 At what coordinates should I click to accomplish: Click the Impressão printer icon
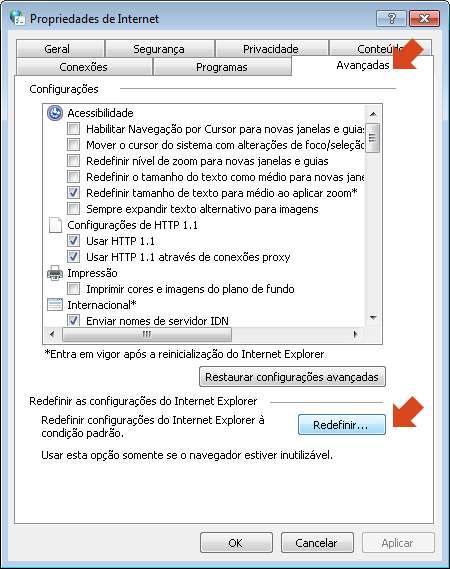(55, 273)
